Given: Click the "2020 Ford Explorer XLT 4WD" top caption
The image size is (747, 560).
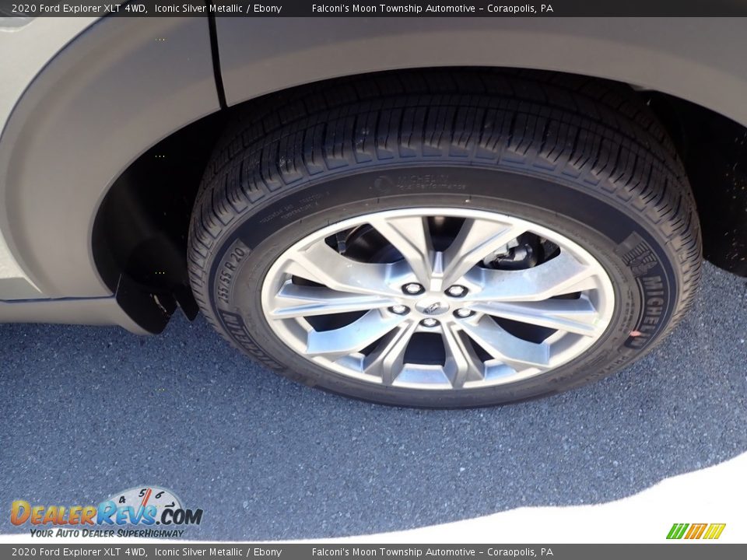Looking at the screenshot, I should pyautogui.click(x=78, y=9).
